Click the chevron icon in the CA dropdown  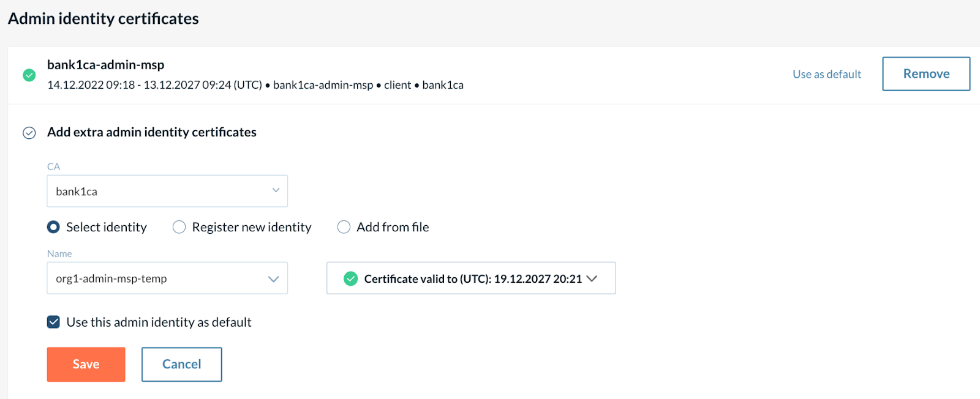pyautogui.click(x=276, y=190)
